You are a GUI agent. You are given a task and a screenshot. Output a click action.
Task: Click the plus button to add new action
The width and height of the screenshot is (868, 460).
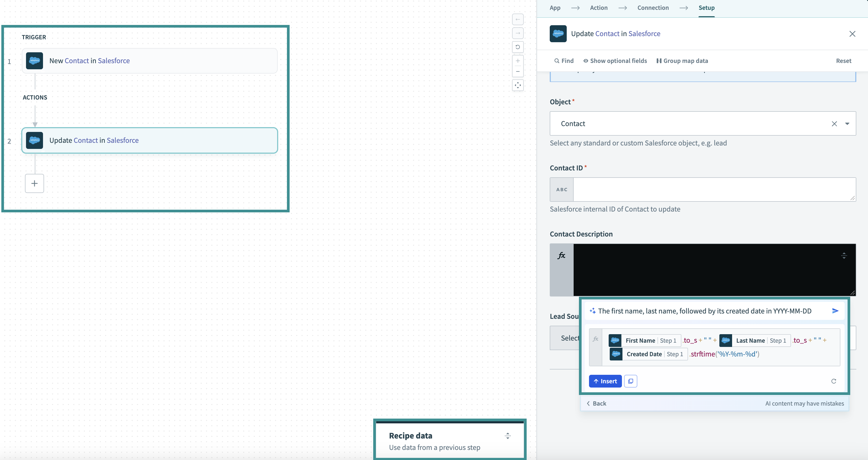[x=35, y=183]
